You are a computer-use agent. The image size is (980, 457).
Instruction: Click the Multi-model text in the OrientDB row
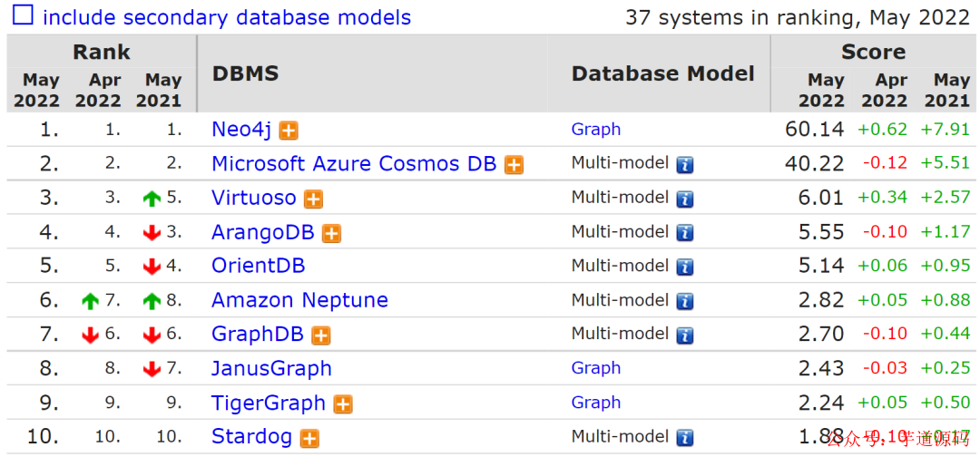[620, 266]
